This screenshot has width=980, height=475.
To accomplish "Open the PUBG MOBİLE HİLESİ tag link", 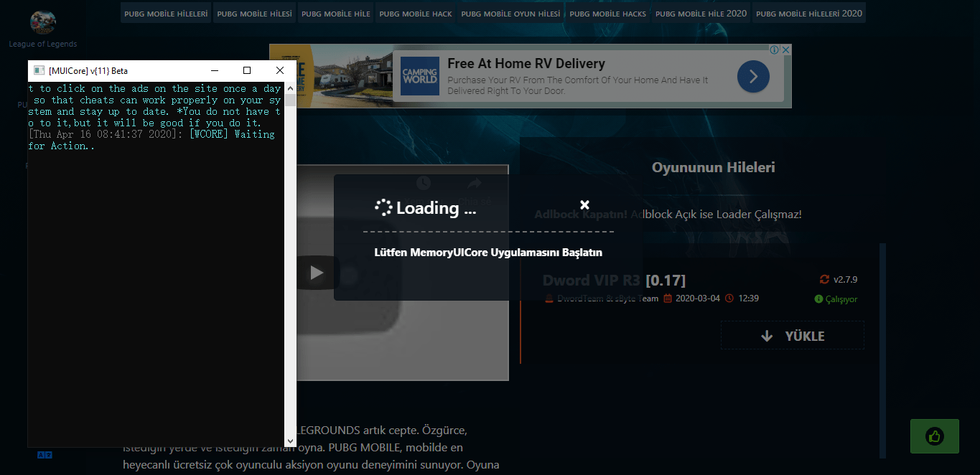I will [x=254, y=13].
